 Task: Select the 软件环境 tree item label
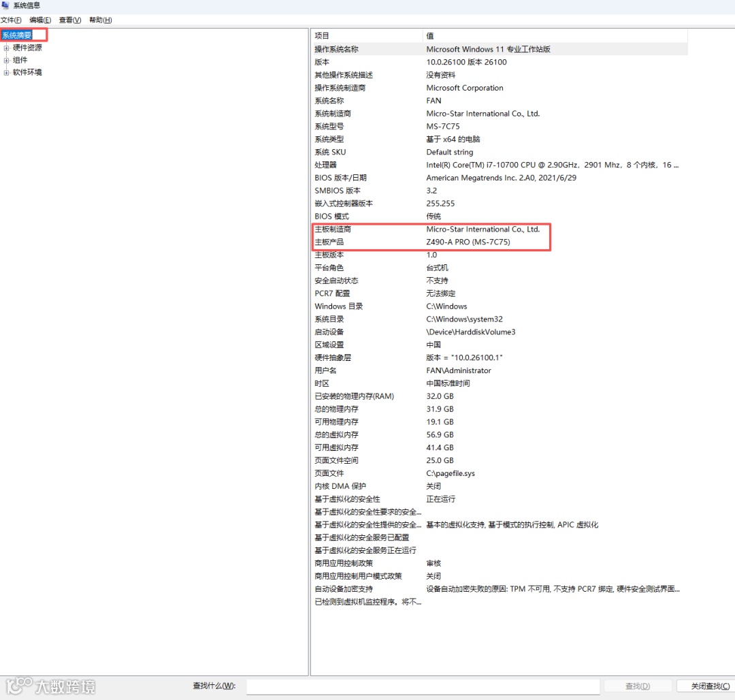[x=27, y=71]
